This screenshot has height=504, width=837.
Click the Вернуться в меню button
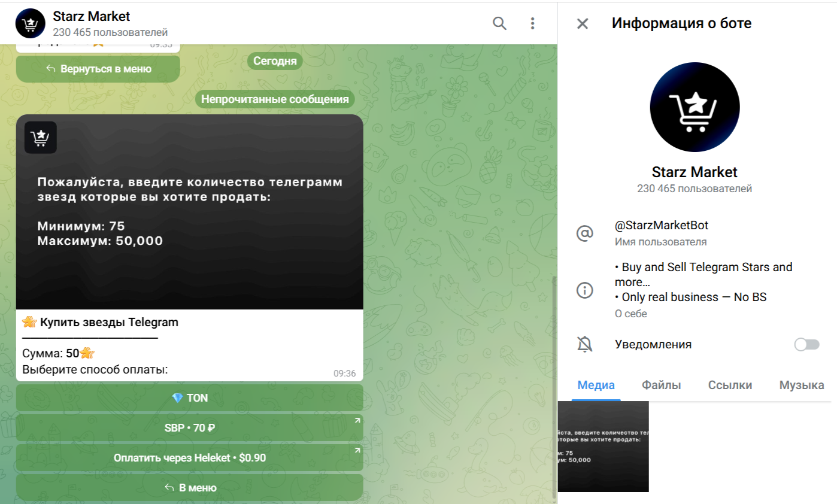click(98, 69)
